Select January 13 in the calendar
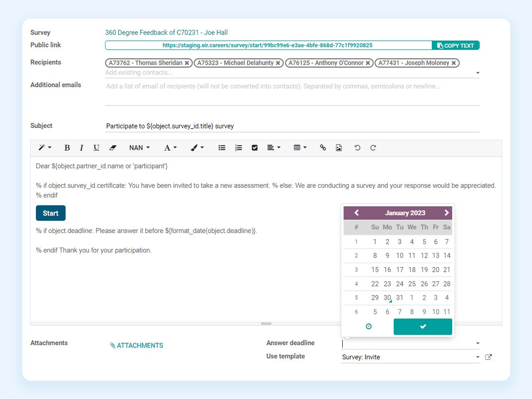 (x=436, y=255)
